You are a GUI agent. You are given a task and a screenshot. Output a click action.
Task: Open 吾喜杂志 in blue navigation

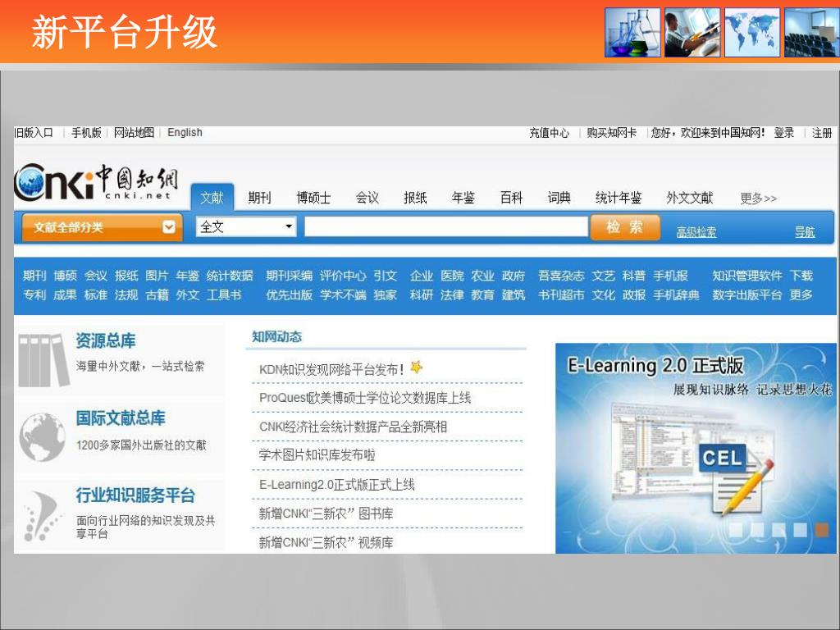coord(561,276)
